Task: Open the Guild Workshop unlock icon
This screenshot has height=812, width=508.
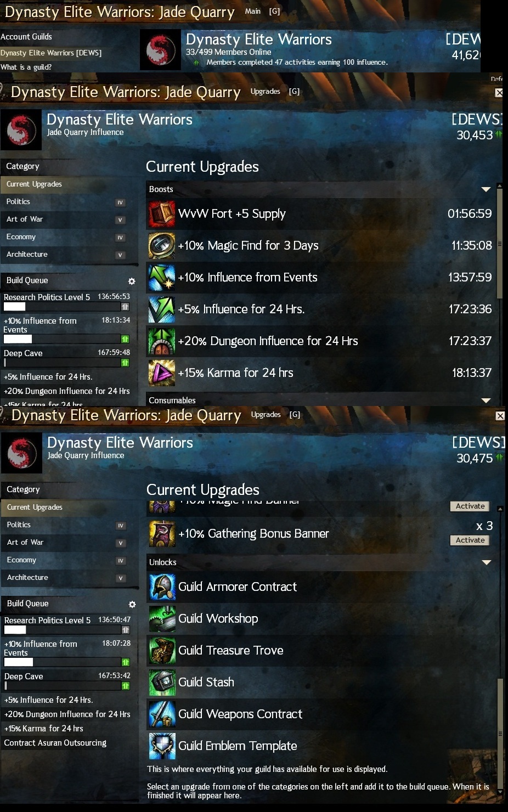Action: click(162, 619)
